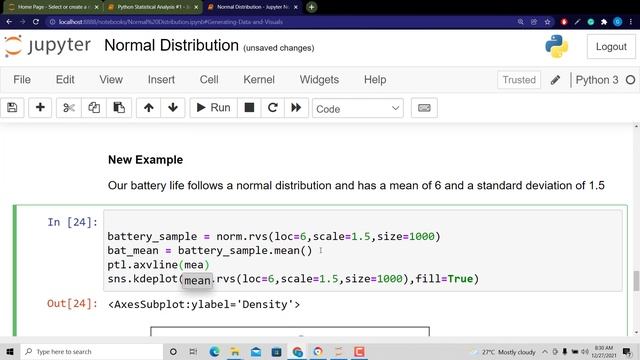The height and width of the screenshot is (360, 640).
Task: Click after mea in ptl.axvline line
Action: pyautogui.click(x=204, y=265)
